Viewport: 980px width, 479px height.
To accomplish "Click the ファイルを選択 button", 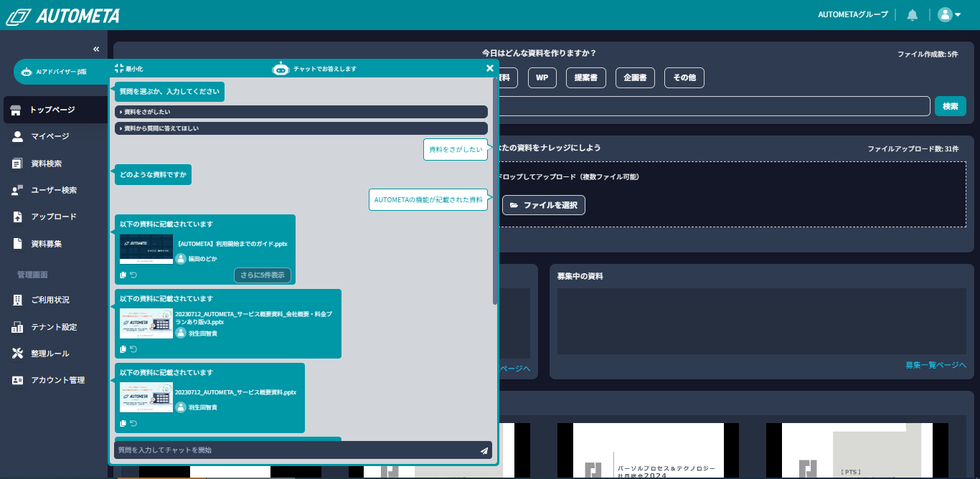I will point(544,205).
